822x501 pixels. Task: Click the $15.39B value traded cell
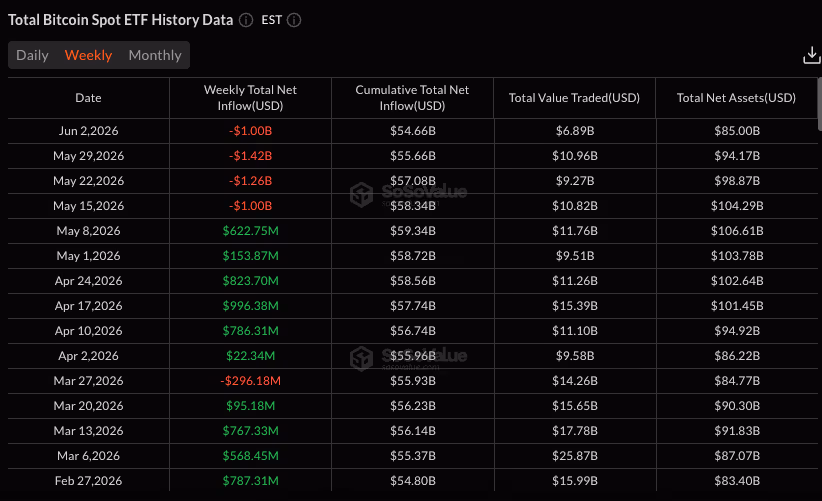[575, 306]
